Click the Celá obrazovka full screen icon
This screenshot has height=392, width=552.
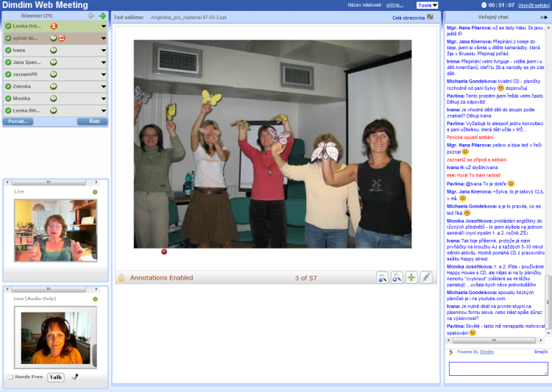click(430, 16)
